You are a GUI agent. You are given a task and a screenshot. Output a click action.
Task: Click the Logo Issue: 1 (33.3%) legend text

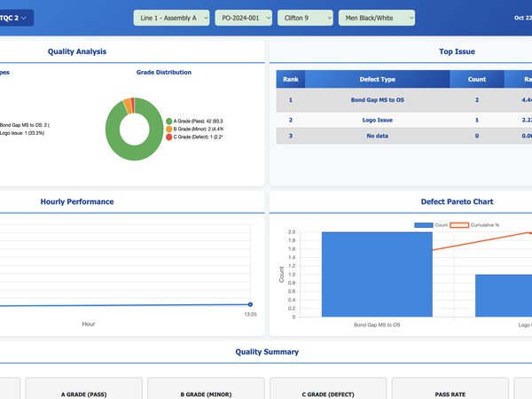22,133
